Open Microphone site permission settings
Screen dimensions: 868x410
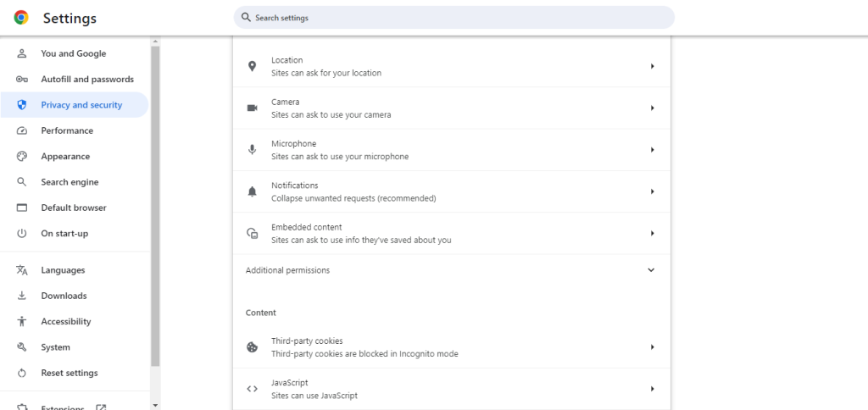pyautogui.click(x=451, y=150)
